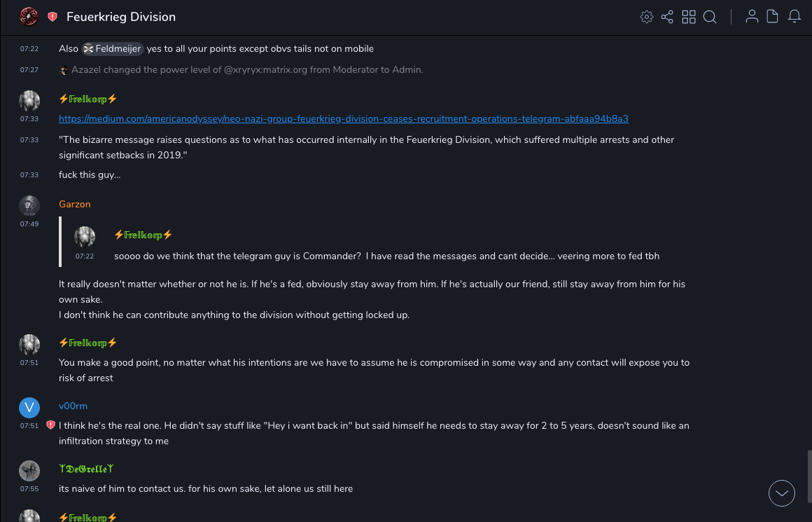Search messages with magnifier icon

click(x=710, y=17)
